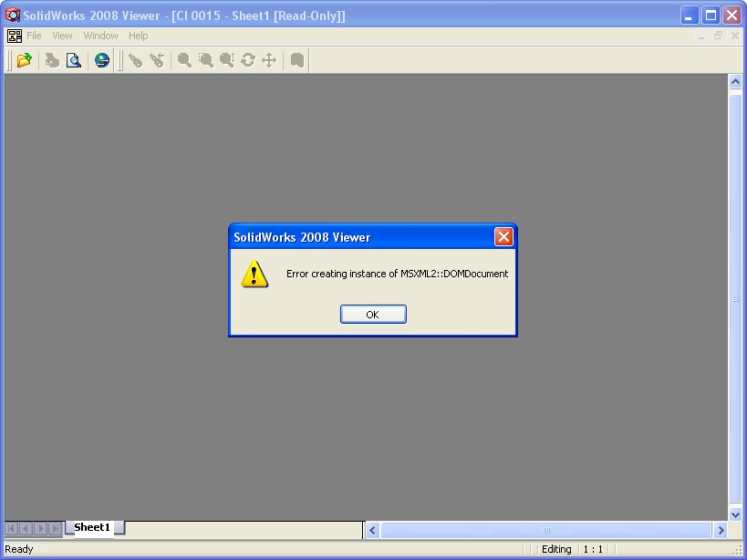Image resolution: width=747 pixels, height=560 pixels.
Task: Click vertical scrollbar down arrow
Action: pyautogui.click(x=735, y=514)
